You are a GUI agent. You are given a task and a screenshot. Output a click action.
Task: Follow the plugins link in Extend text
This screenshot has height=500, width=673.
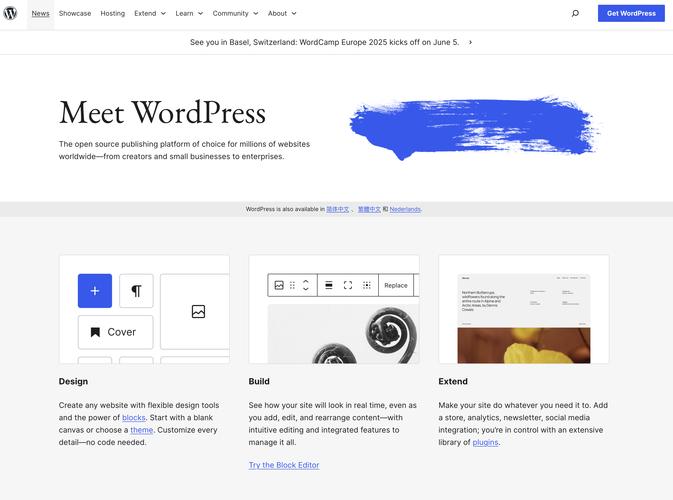[x=485, y=442]
